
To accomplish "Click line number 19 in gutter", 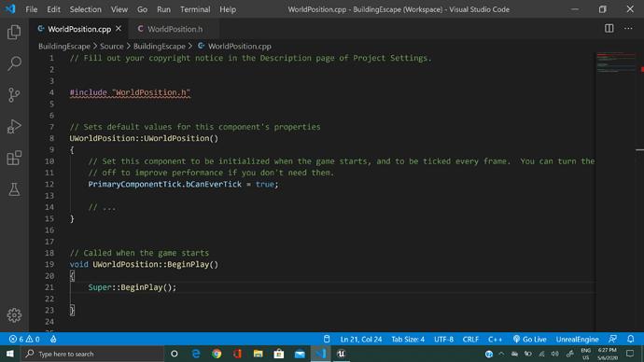I will pyautogui.click(x=49, y=264).
